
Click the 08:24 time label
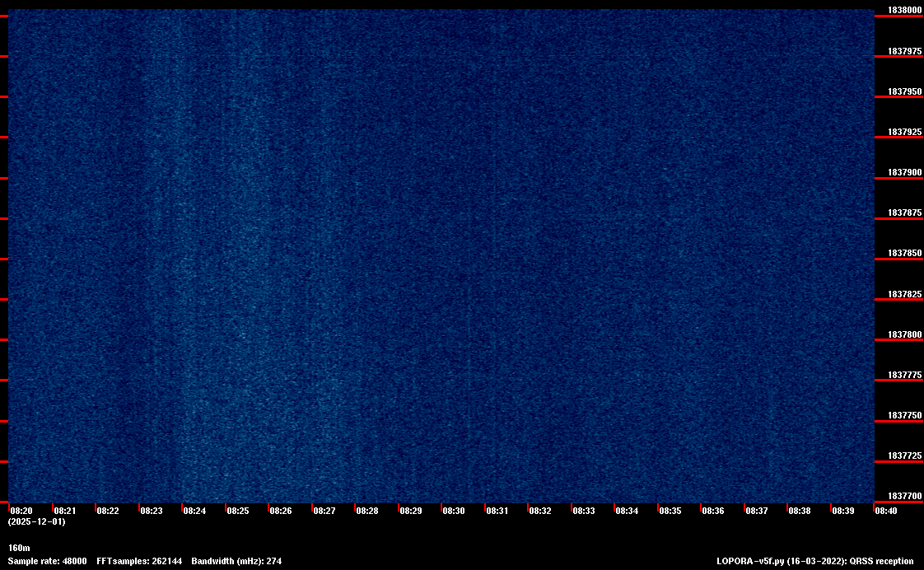coord(194,511)
